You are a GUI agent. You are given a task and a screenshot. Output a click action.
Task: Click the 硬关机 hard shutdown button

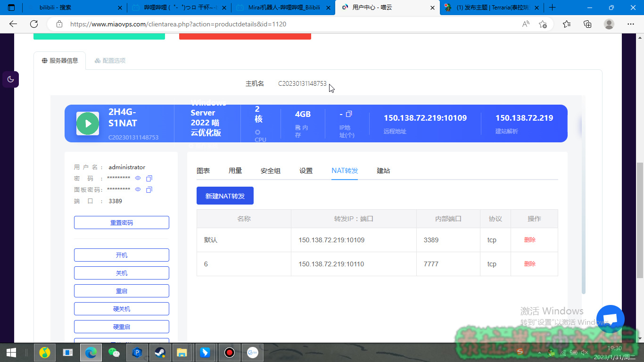(122, 309)
